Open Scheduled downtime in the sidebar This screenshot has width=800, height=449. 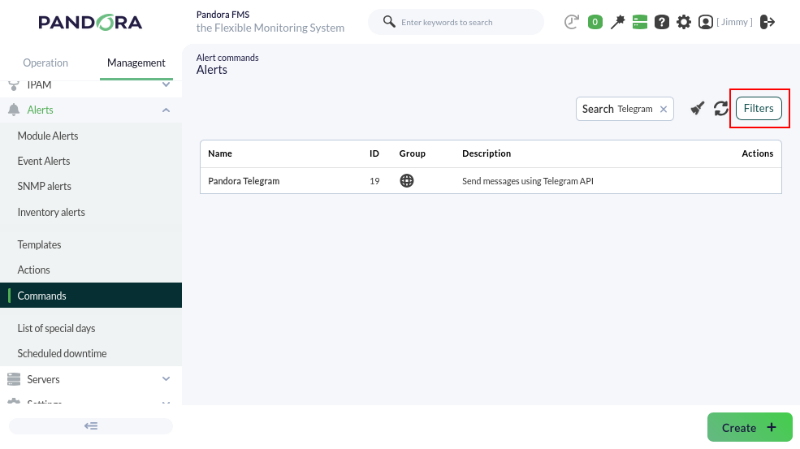click(62, 353)
